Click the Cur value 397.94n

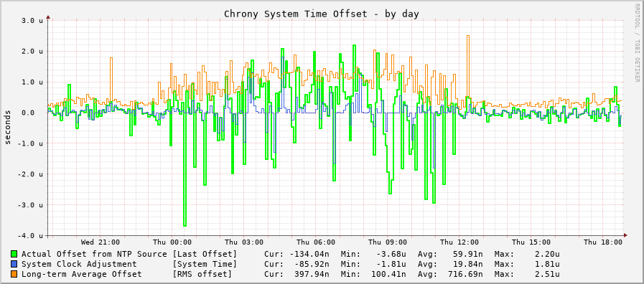click(x=312, y=274)
